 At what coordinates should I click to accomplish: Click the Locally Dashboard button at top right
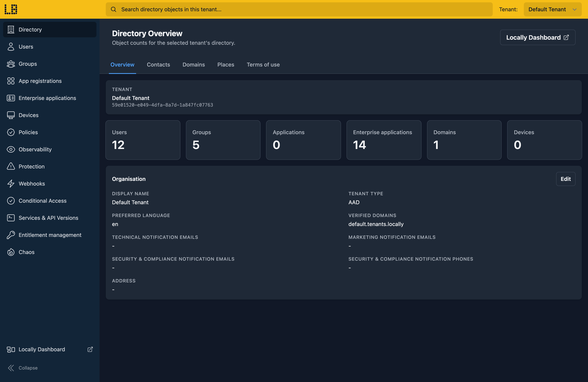538,38
